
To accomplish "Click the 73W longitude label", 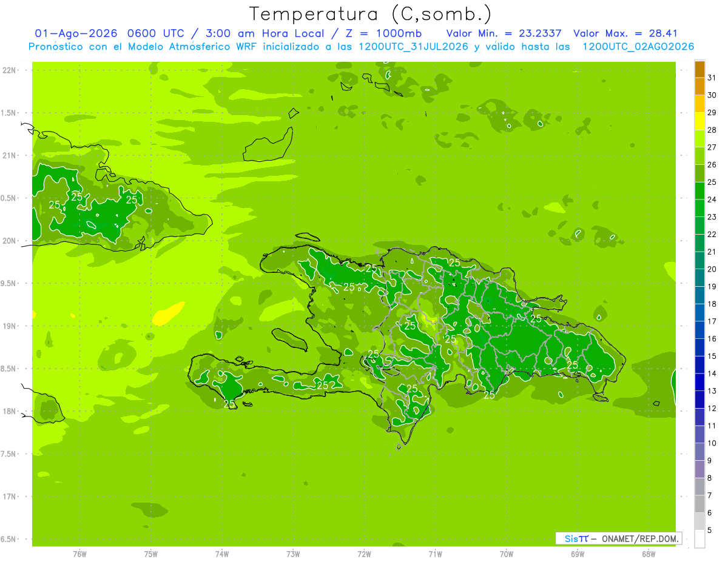I will (293, 554).
